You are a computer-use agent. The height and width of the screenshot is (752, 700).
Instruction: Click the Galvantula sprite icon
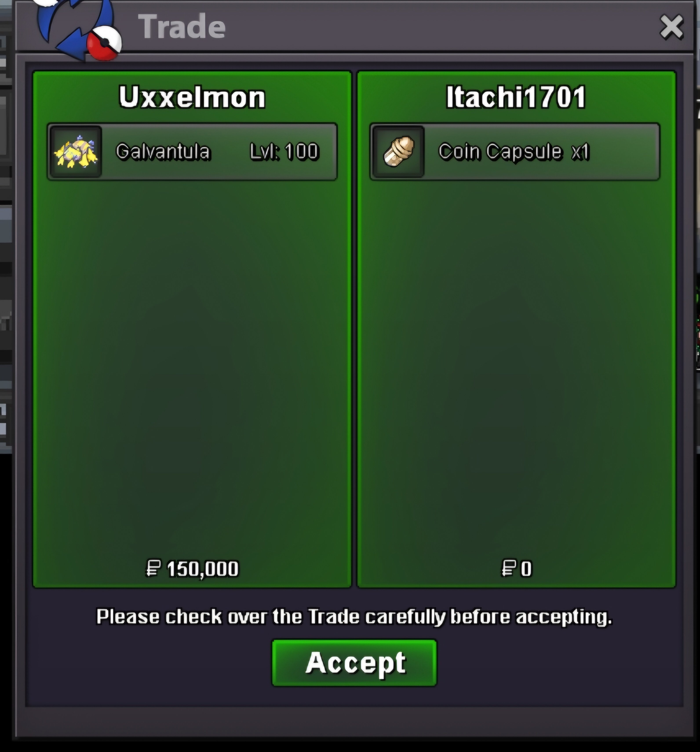point(76,152)
